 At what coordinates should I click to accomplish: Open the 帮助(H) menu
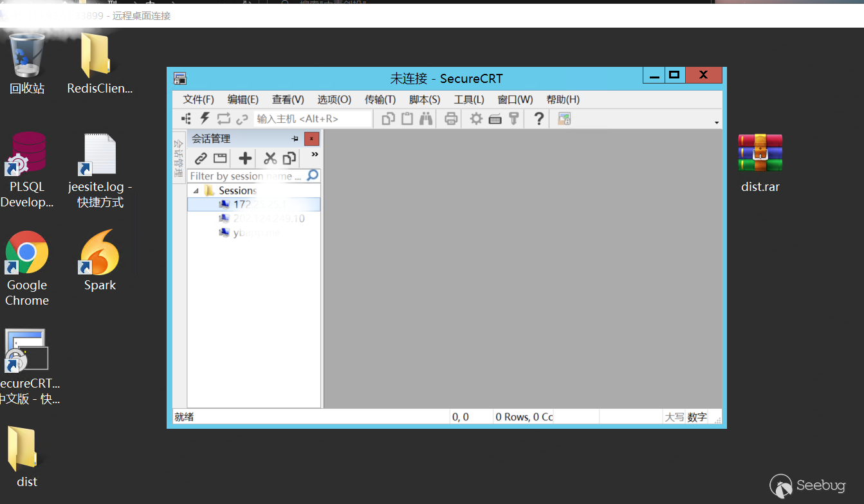pos(563,100)
